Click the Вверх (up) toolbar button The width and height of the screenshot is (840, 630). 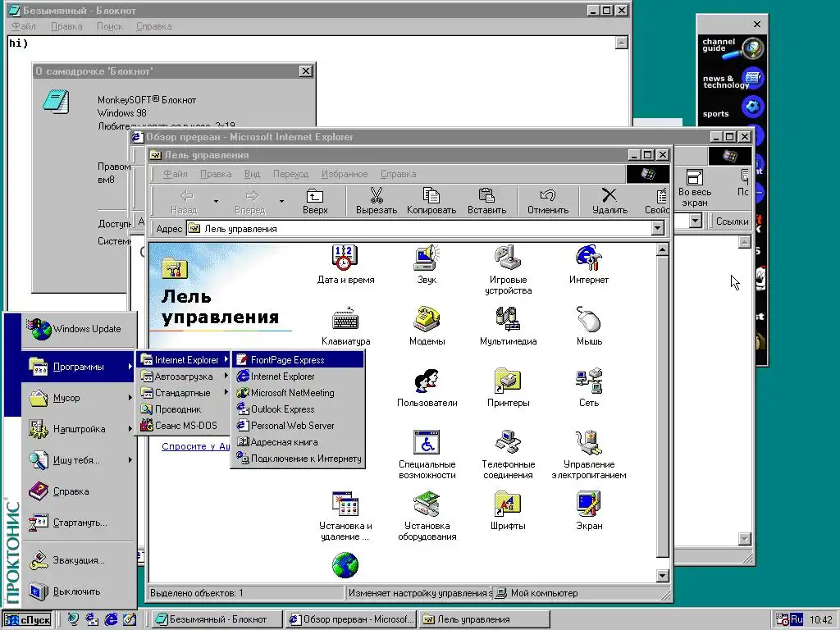tap(315, 202)
